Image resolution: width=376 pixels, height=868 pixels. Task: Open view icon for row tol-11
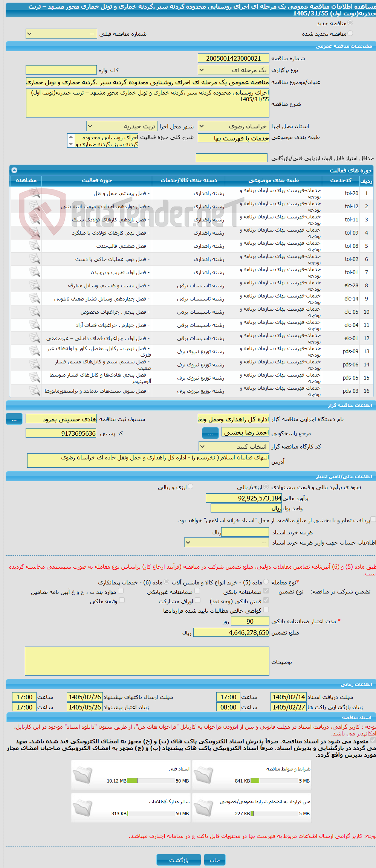(x=35, y=220)
